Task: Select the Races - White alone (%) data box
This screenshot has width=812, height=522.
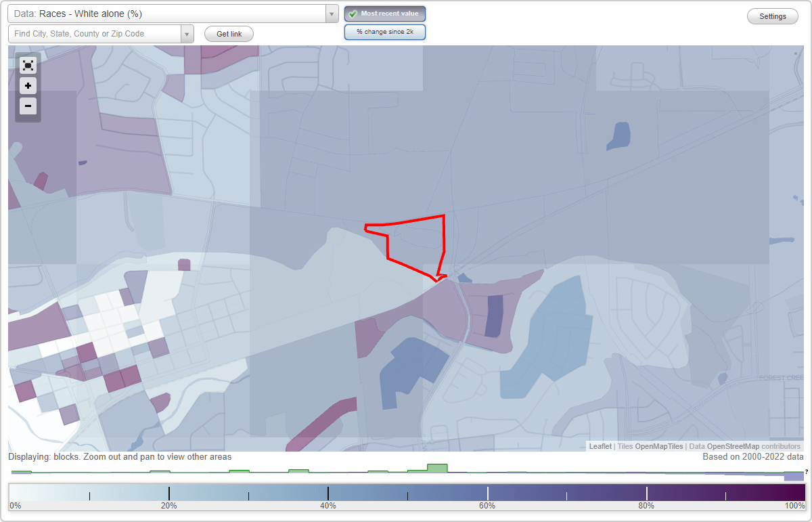Action: pos(166,14)
